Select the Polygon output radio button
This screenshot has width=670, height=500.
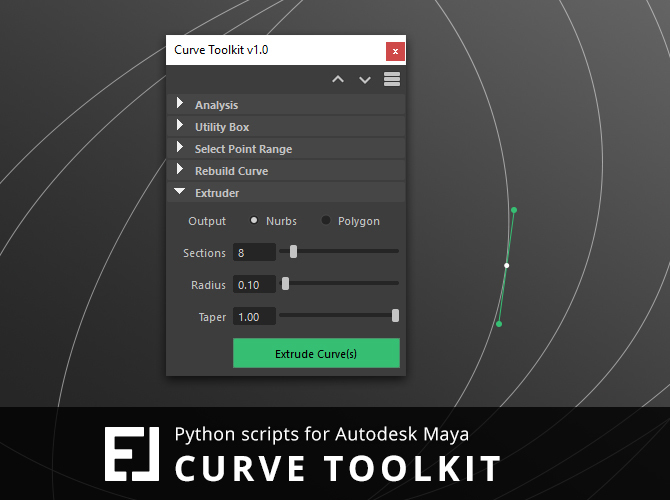click(x=326, y=220)
